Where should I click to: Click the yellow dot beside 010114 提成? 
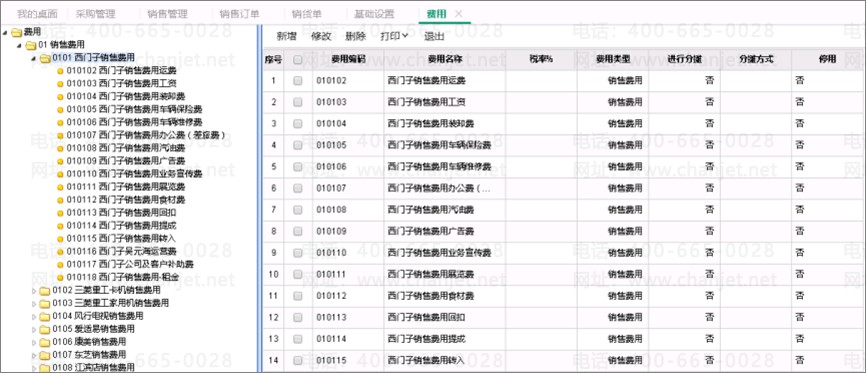(60, 226)
